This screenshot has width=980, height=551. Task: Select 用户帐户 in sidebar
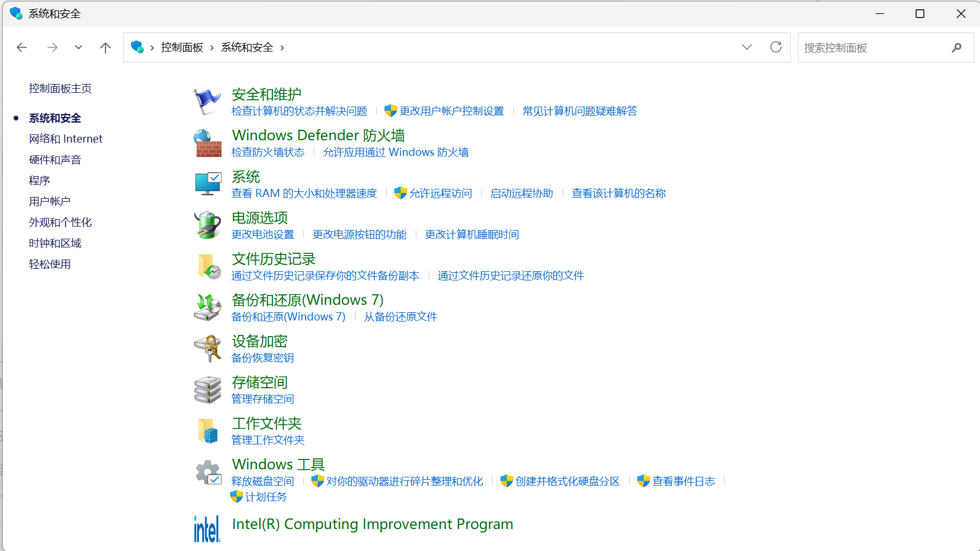50,202
